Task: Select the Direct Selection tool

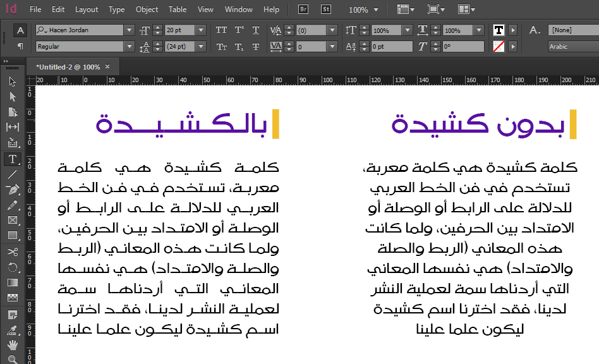Action: 12,97
